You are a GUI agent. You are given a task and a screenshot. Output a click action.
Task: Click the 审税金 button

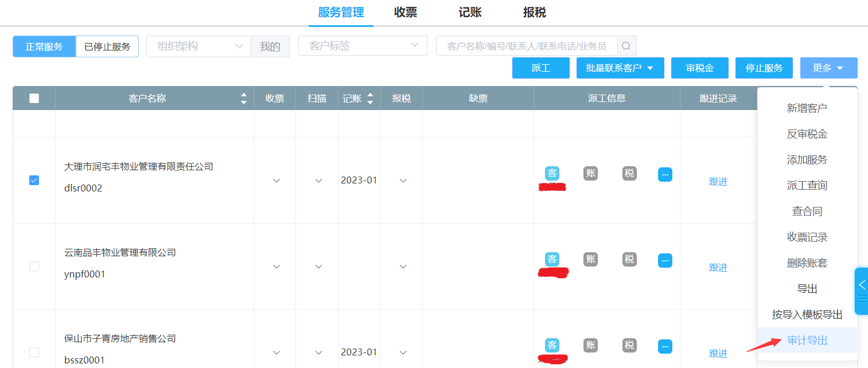click(699, 68)
